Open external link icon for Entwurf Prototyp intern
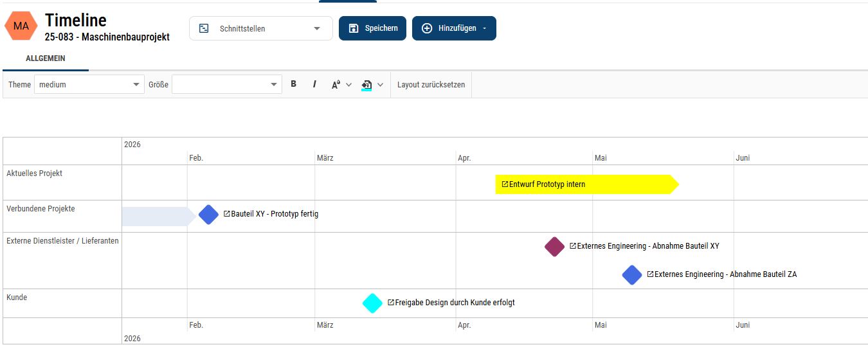868x347 pixels. click(x=505, y=184)
